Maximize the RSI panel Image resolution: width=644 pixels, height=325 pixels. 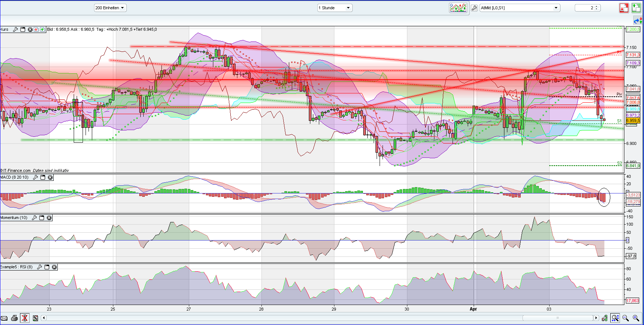point(47,267)
